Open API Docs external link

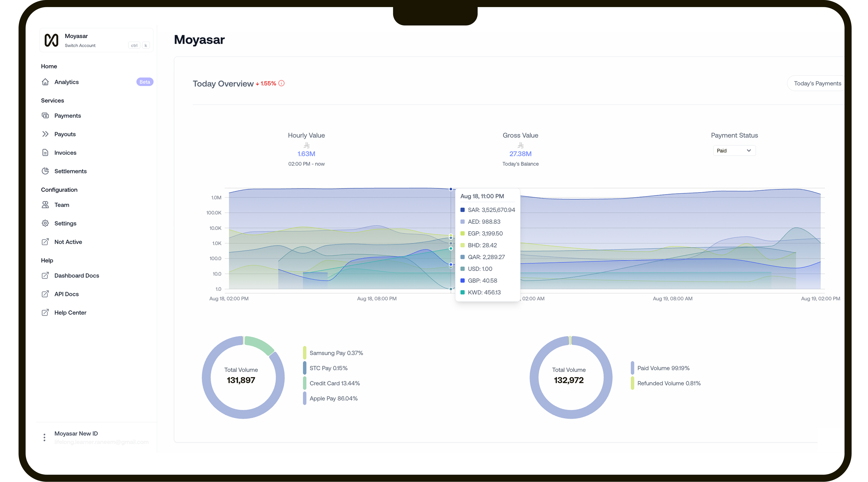[x=66, y=294]
